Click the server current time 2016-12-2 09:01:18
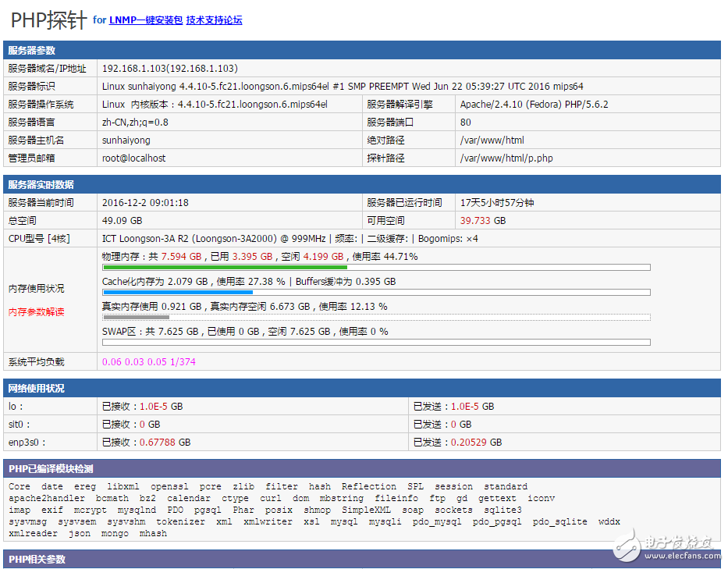Screen dimensions: 728x569 point(145,203)
